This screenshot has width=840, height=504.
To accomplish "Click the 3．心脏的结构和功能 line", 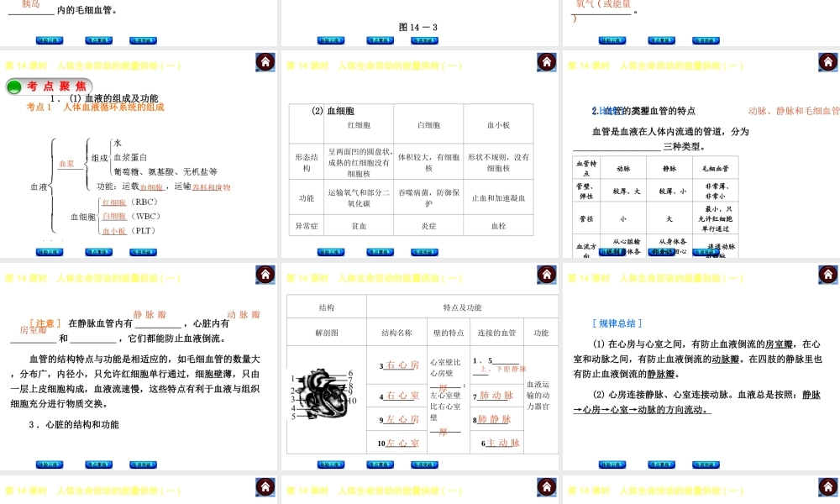I will [x=74, y=425].
